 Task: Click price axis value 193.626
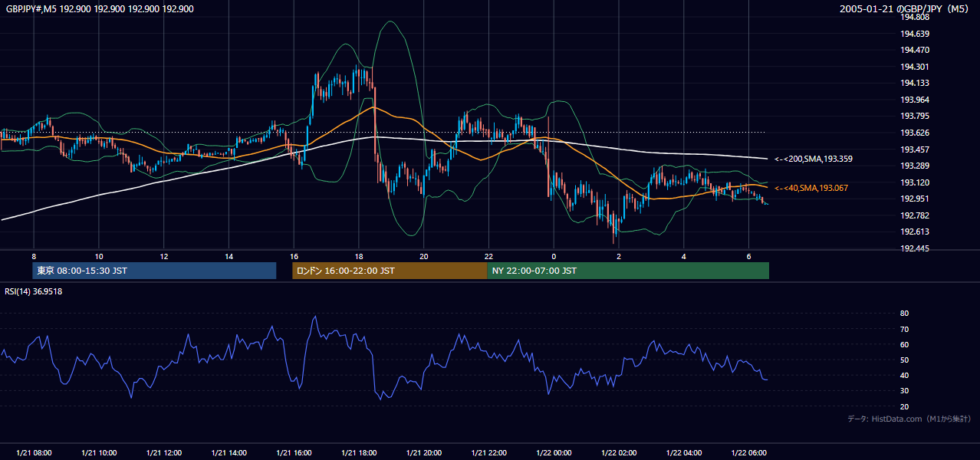(914, 133)
